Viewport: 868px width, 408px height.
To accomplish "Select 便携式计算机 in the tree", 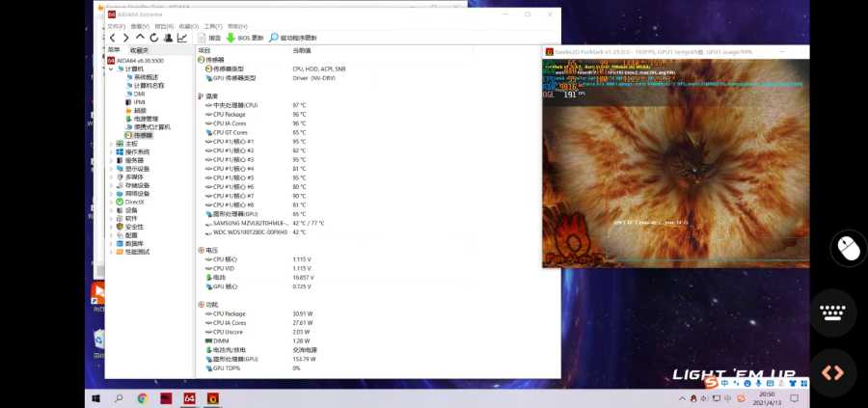I will 148,126.
